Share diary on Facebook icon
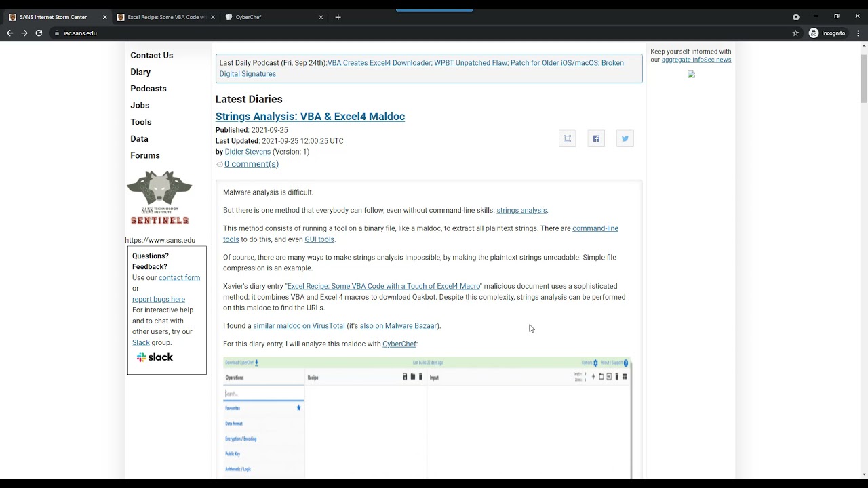The height and width of the screenshot is (488, 868). click(x=596, y=138)
